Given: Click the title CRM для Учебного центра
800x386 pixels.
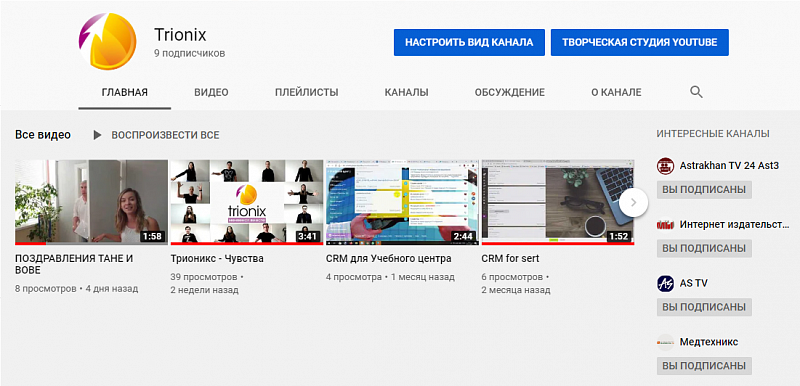Looking at the screenshot, I should pyautogui.click(x=389, y=259).
